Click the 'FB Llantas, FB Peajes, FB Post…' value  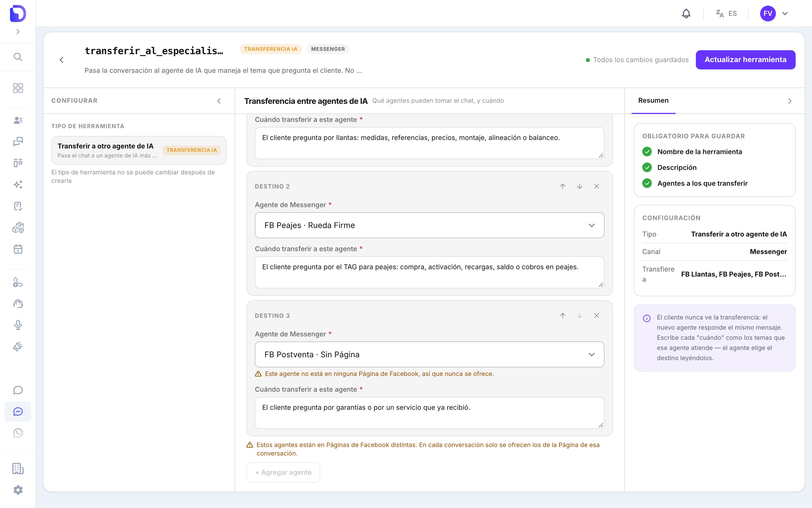(x=734, y=274)
